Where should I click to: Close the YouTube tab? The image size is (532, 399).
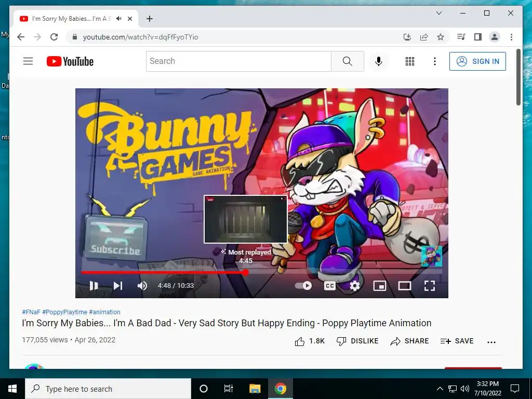(x=129, y=19)
